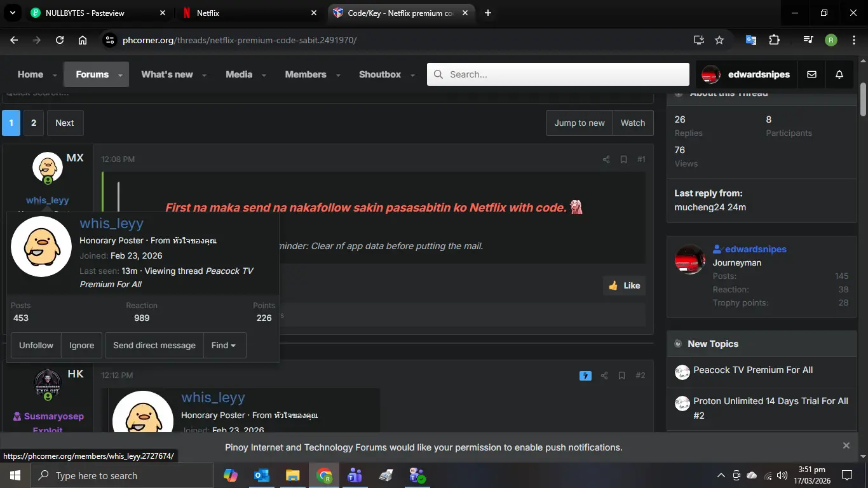This screenshot has height=488, width=868.
Task: Share post #2 with the share icon
Action: (x=604, y=376)
